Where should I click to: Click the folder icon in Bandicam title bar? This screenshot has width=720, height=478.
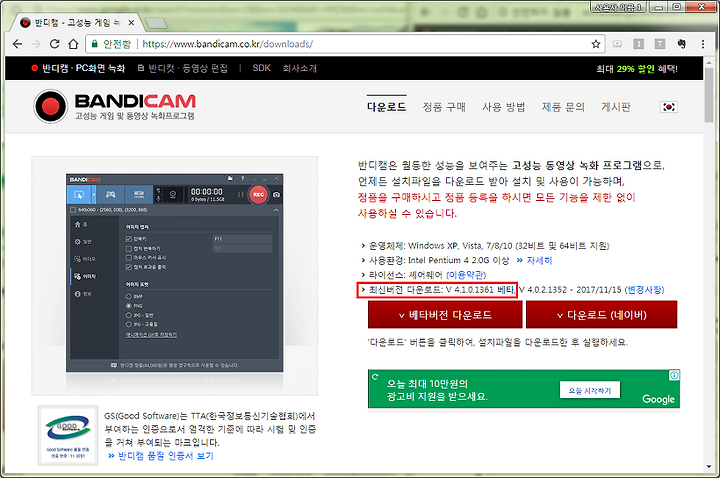pyautogui.click(x=231, y=179)
